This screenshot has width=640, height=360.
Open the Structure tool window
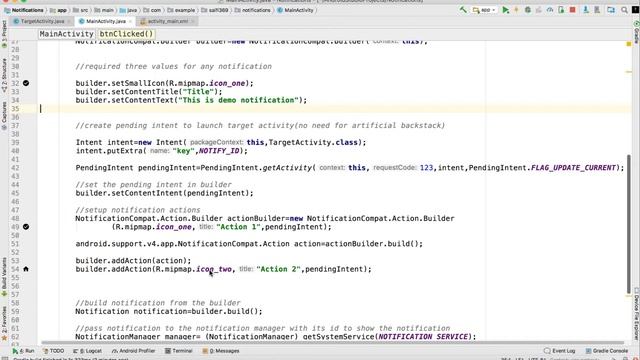pos(4,76)
